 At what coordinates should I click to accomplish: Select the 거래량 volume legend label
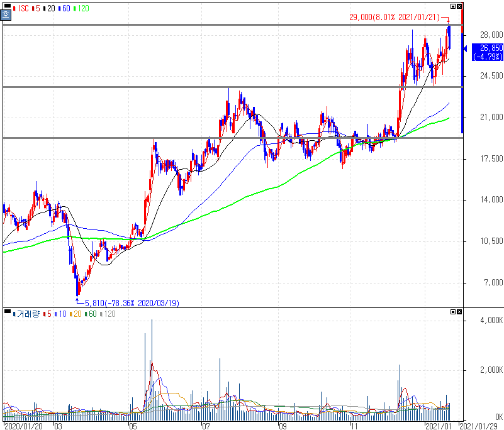[x=26, y=314]
